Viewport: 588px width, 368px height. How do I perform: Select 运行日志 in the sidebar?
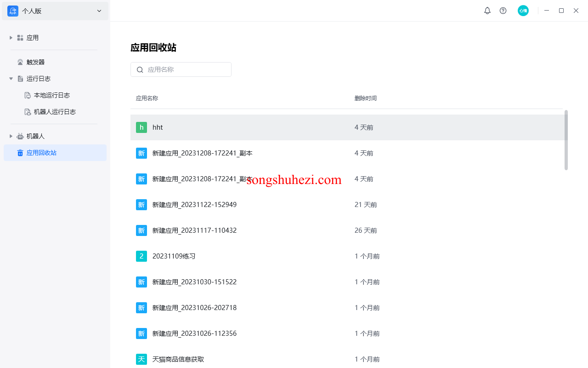pyautogui.click(x=55, y=79)
